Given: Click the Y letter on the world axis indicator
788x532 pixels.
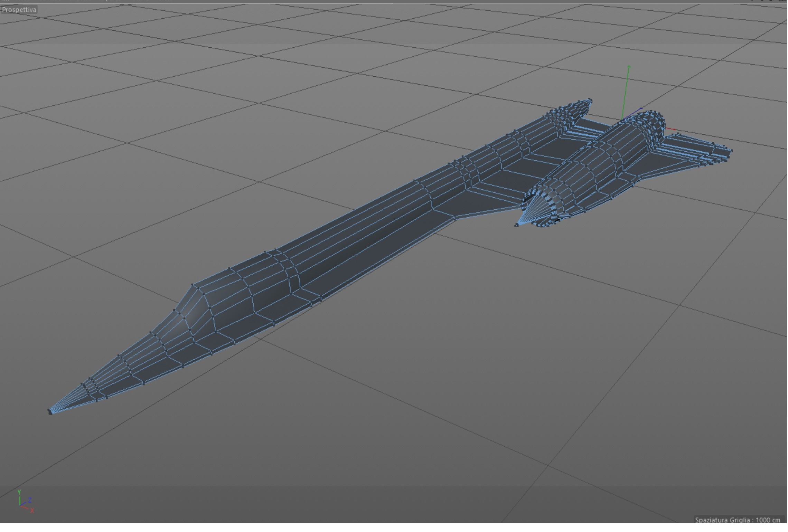Looking at the screenshot, I should pyautogui.click(x=19, y=492).
